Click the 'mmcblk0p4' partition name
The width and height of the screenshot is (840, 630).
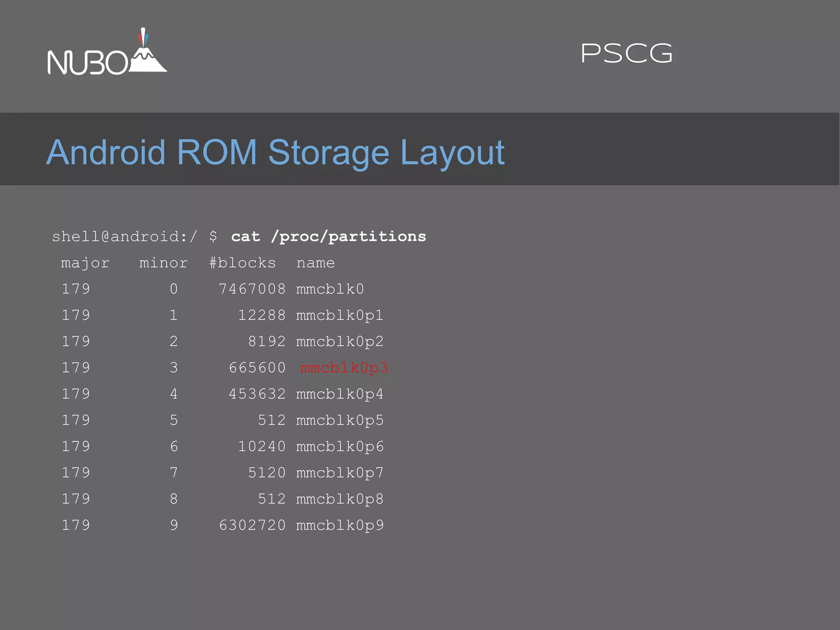[340, 394]
